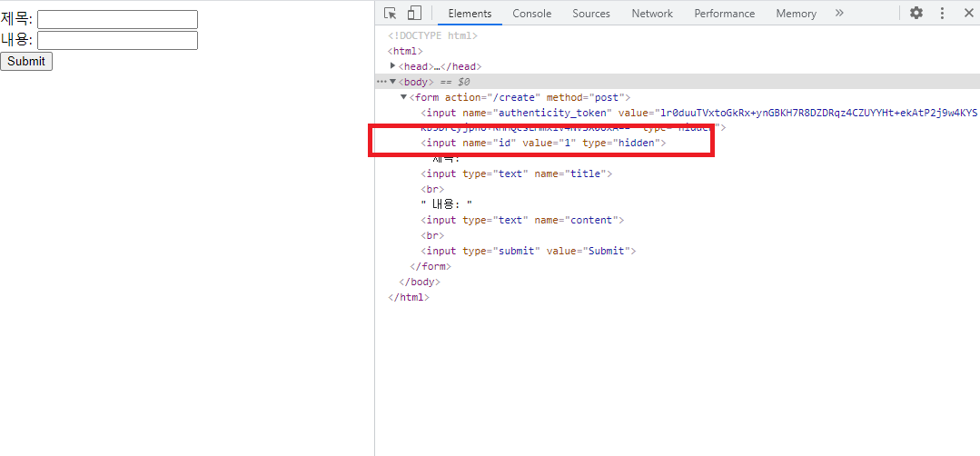Viewport: 980px width, 456px height.
Task: Collapse the body element node
Action: point(392,82)
